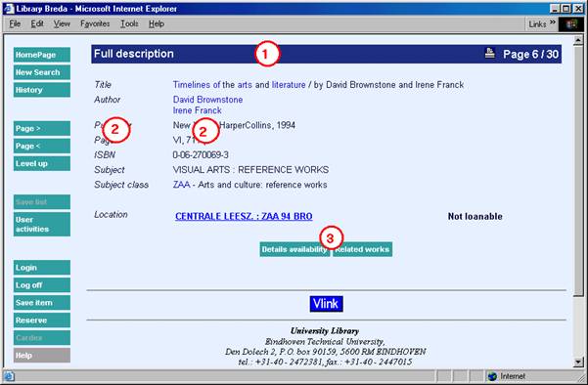Click the scrollbar up arrow
Viewport: 588px width, 385px height.
tap(578, 39)
